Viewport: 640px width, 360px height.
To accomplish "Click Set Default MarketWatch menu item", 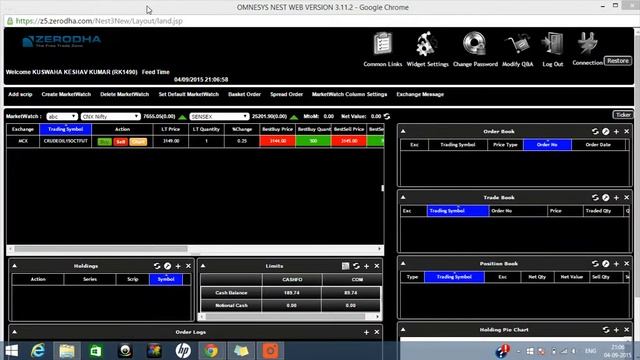I will pos(189,94).
